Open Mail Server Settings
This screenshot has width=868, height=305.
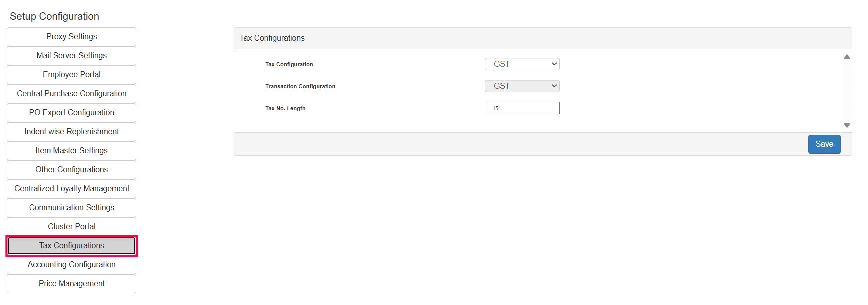pos(71,56)
